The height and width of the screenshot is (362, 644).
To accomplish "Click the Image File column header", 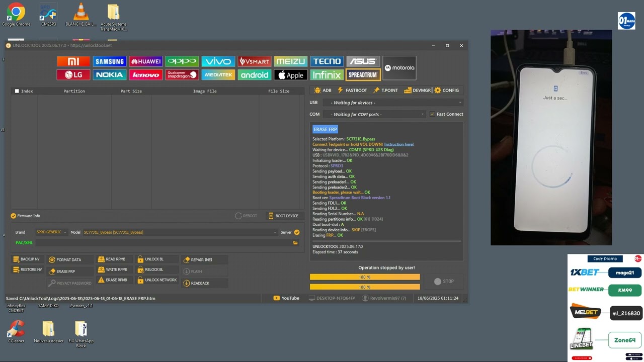I will [x=205, y=91].
